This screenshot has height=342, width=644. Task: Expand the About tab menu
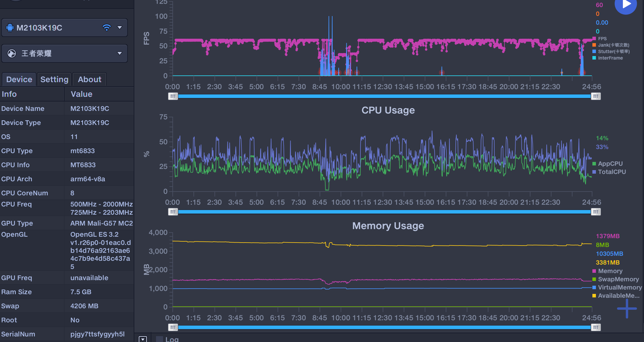(89, 79)
